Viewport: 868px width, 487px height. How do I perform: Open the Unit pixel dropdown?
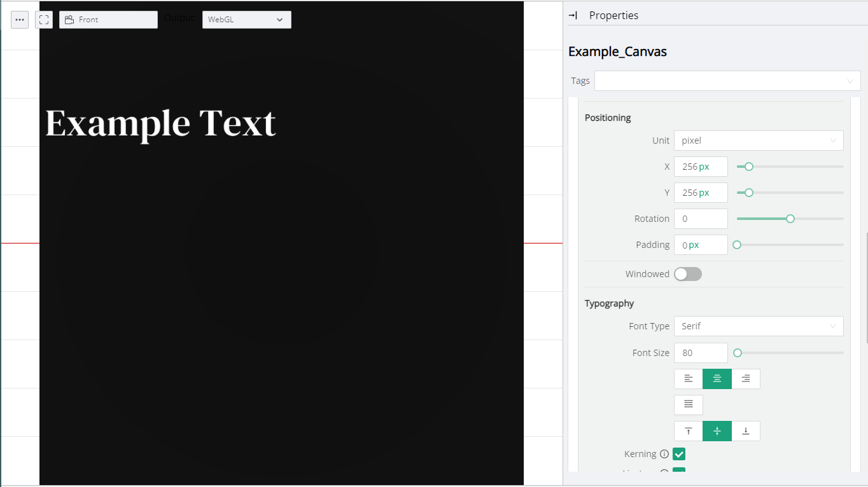coord(759,141)
